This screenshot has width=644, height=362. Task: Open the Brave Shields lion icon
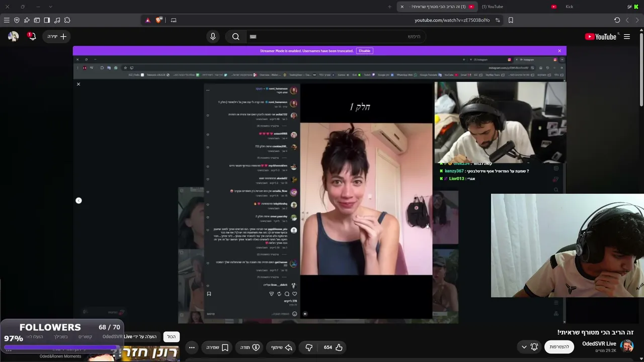pyautogui.click(x=159, y=20)
